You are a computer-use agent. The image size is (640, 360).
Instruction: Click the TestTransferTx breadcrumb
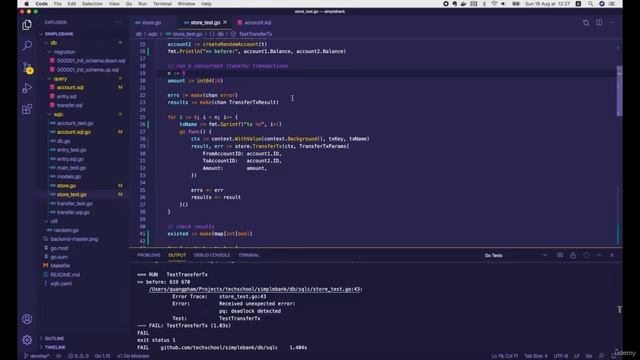tap(256, 34)
